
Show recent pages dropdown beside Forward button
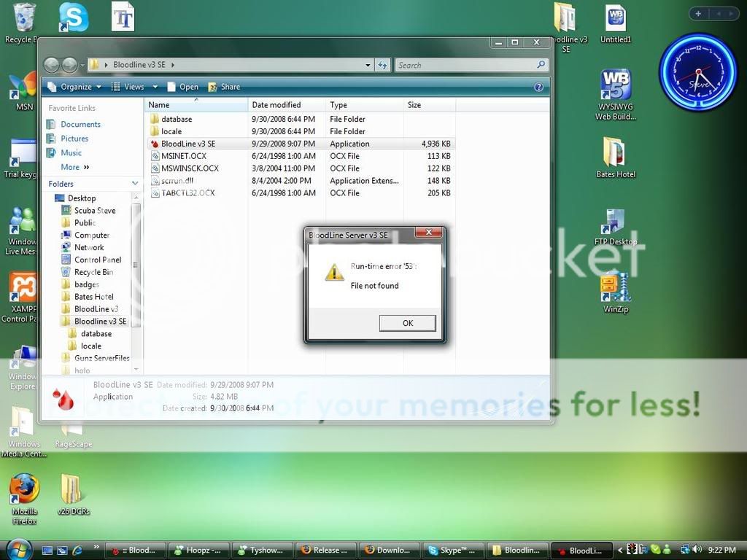82,65
